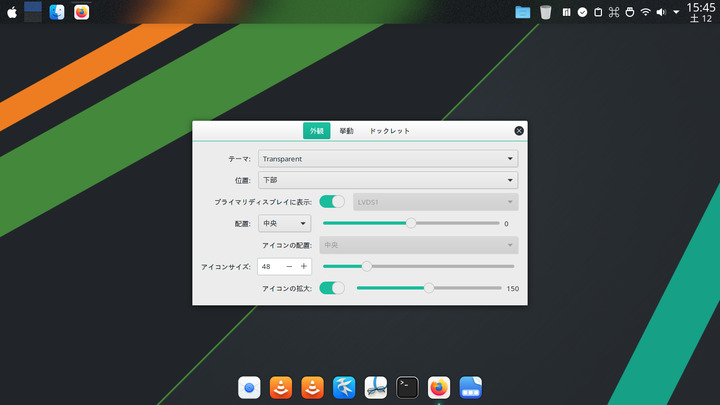Viewport: 720px width, 405px height.
Task: Click the アイコンの拡大 zoom slider
Action: [429, 288]
